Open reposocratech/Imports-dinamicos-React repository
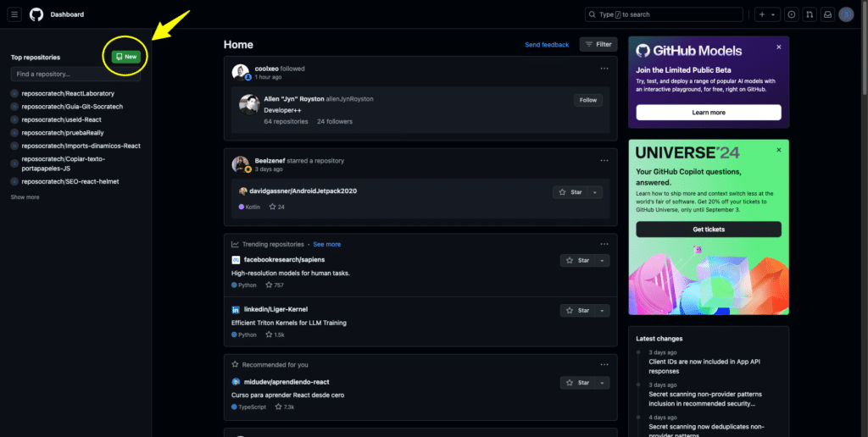 [81, 146]
